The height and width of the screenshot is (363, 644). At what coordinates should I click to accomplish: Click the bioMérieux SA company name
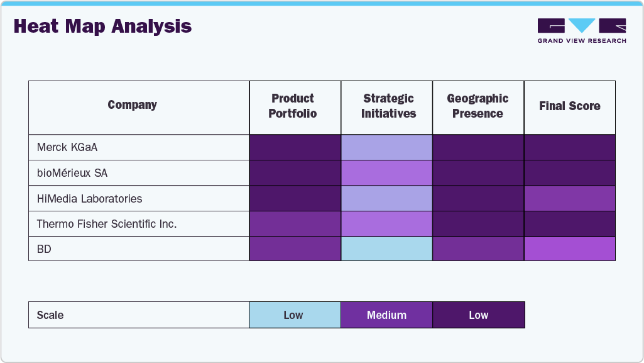tap(72, 173)
